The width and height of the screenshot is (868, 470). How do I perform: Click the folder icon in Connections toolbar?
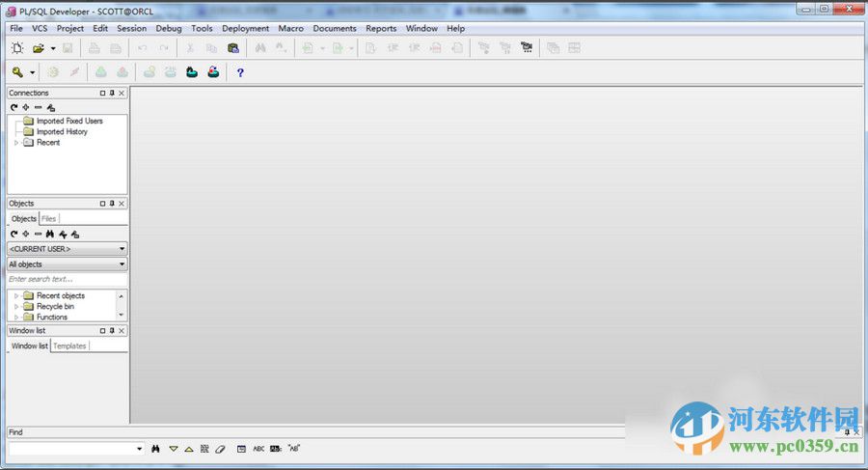51,107
